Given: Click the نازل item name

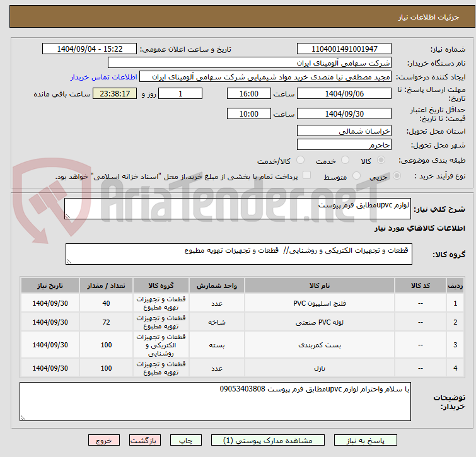Looking at the screenshot, I should click(x=320, y=368).
